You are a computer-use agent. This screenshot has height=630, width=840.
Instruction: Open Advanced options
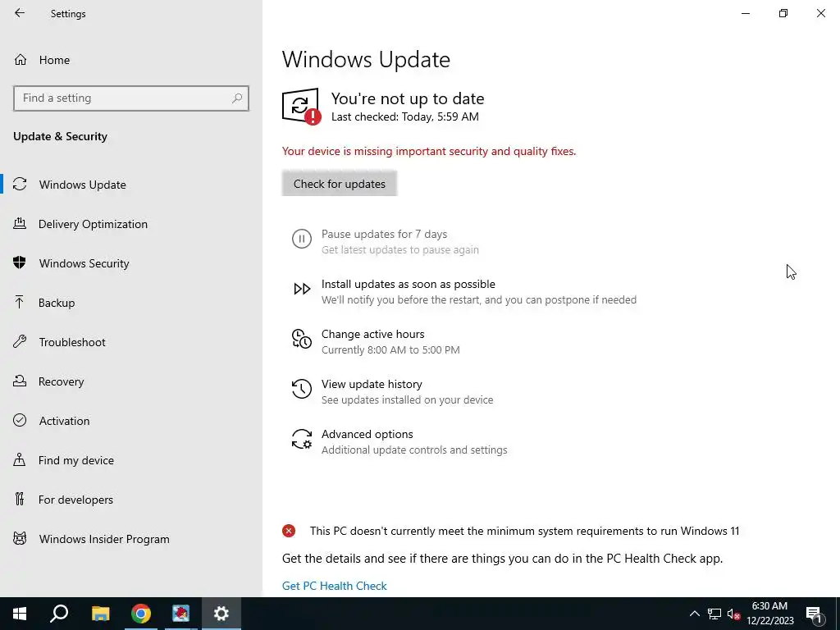pyautogui.click(x=367, y=434)
